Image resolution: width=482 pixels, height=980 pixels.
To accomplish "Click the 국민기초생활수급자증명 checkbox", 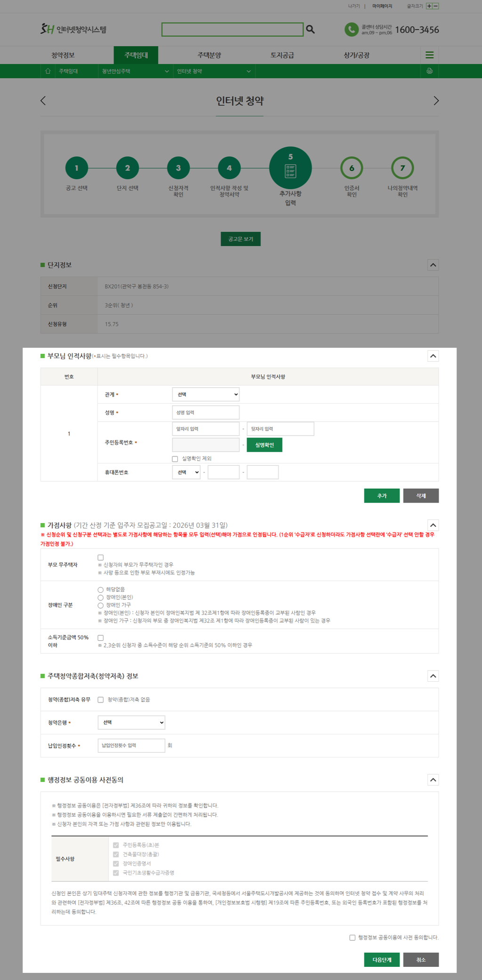I will 116,873.
